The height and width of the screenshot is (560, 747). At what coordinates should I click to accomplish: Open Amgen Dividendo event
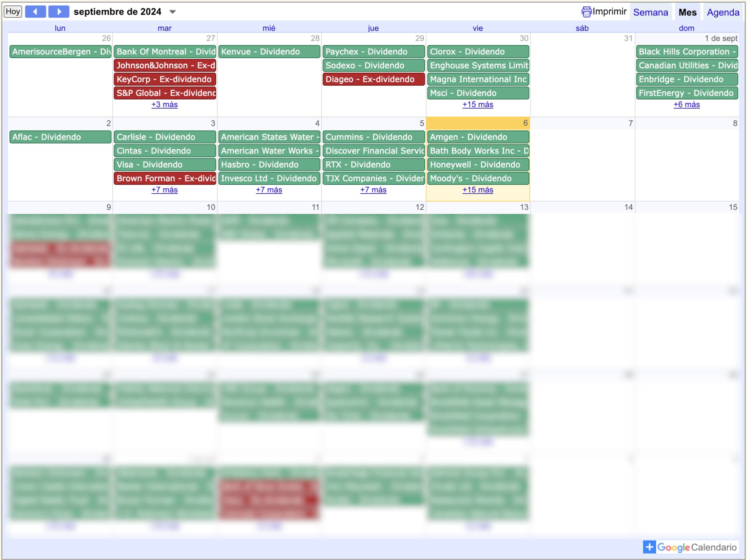click(x=478, y=137)
